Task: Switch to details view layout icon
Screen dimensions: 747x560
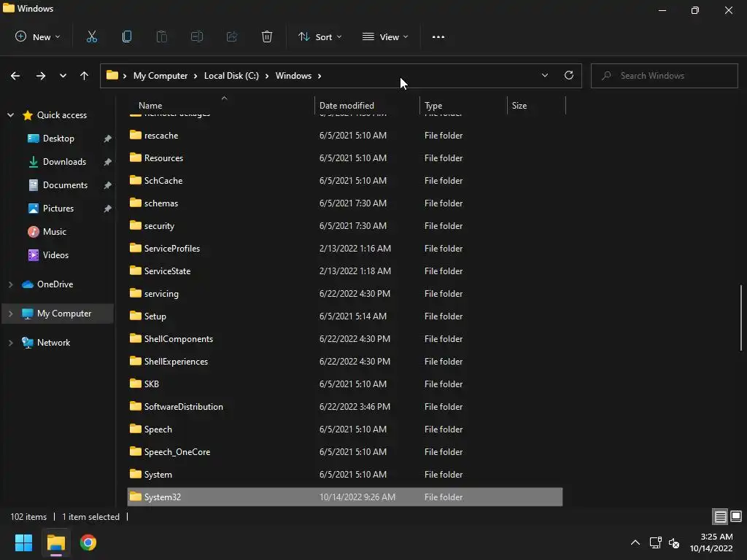Action: pos(720,516)
